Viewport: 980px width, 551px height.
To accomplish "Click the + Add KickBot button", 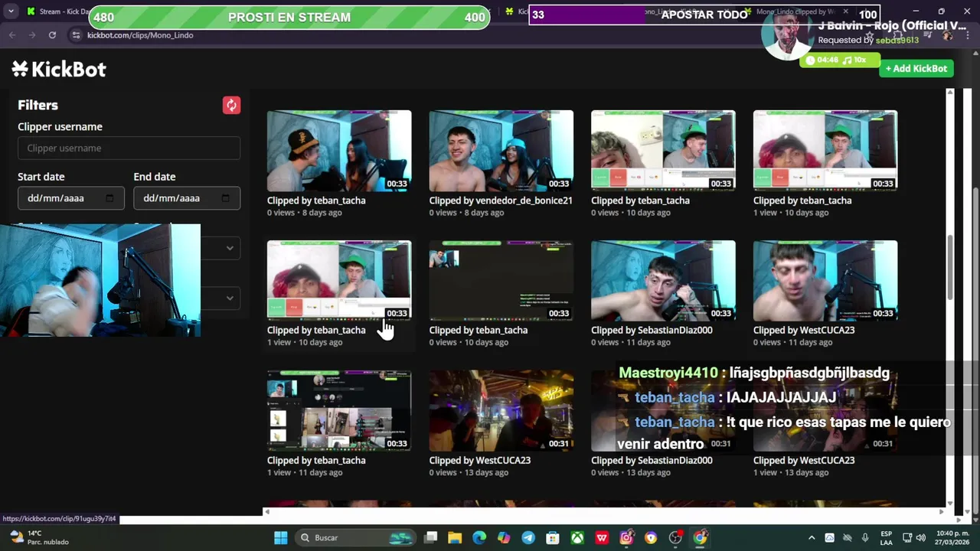I will 916,68.
